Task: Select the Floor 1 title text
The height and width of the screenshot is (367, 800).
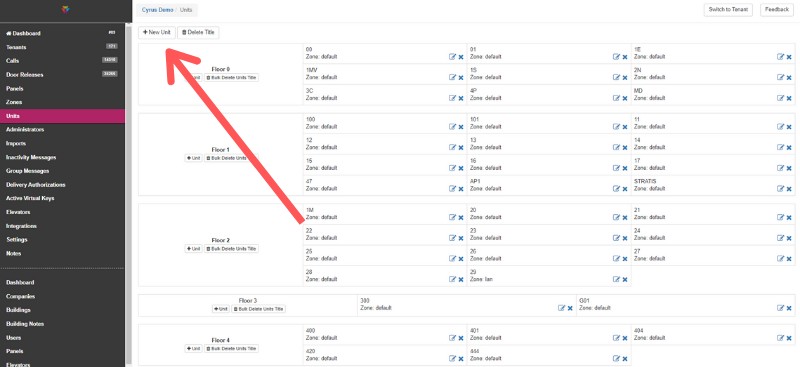Action: pyautogui.click(x=221, y=150)
